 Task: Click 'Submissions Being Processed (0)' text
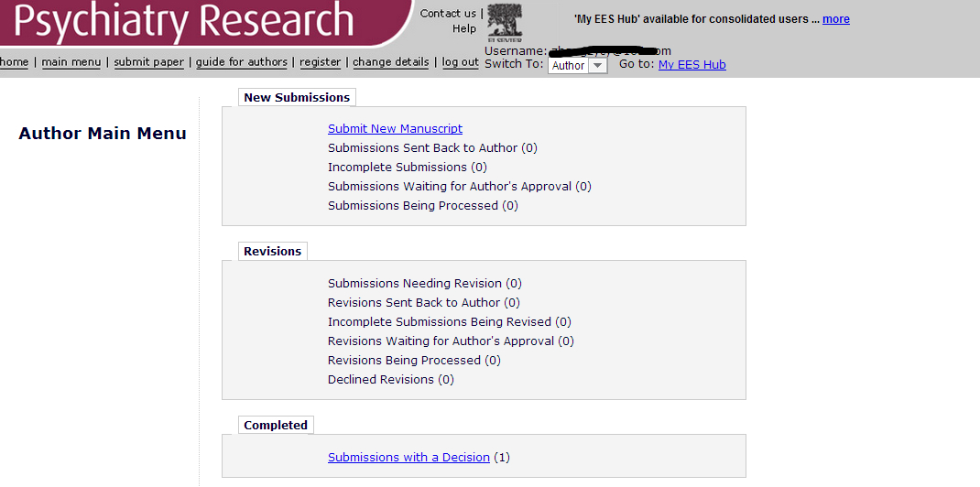coord(423,205)
